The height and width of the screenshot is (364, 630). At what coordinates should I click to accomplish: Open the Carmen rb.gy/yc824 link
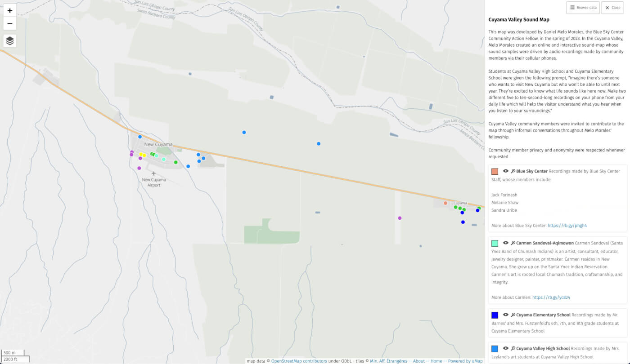551,297
